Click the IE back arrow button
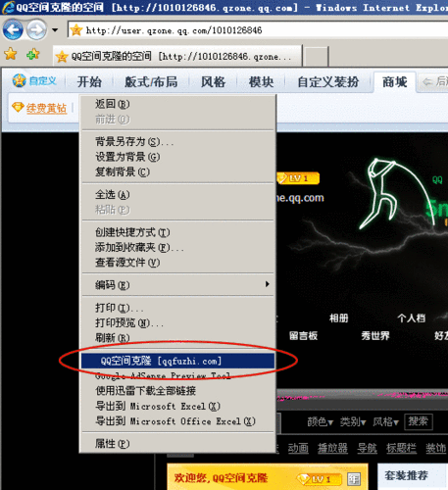The width and height of the screenshot is (448, 490). click(x=13, y=30)
